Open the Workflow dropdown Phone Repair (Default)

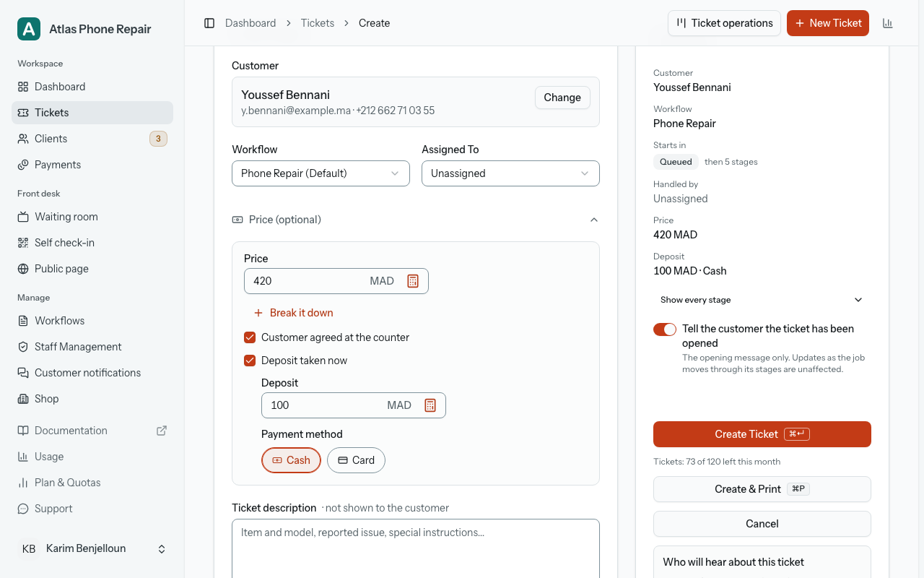321,173
